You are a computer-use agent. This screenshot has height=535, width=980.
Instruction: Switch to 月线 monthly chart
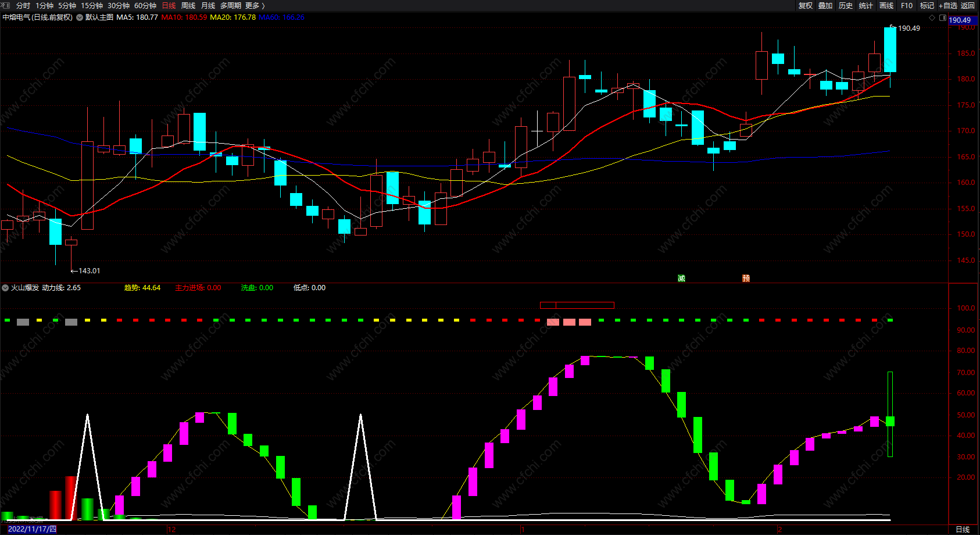point(208,5)
